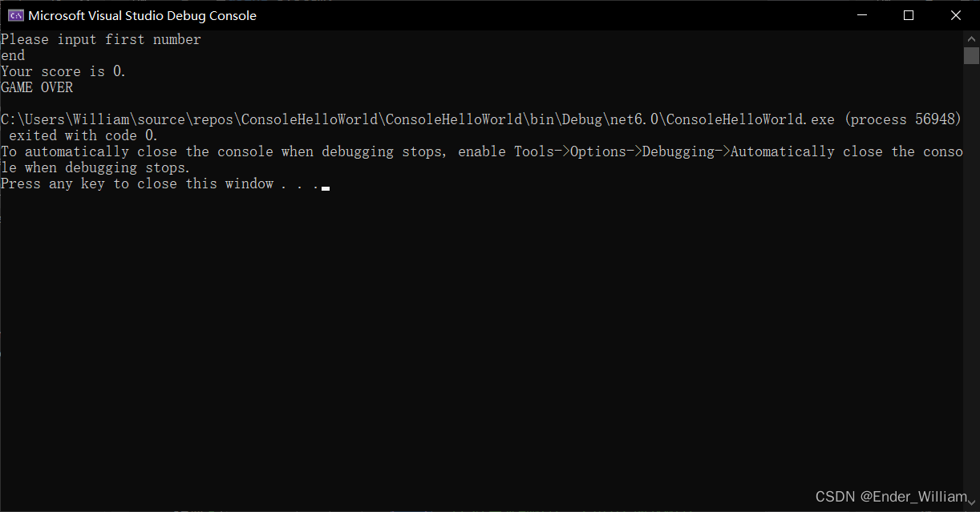Click the '(process 56948)' text
The width and height of the screenshot is (980, 512).
click(902, 119)
